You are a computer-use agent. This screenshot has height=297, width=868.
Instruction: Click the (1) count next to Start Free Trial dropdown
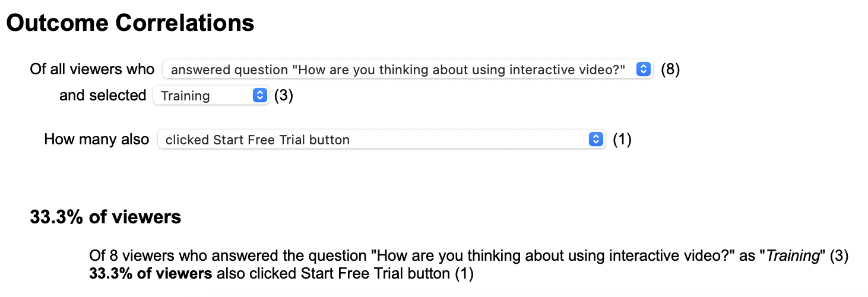[x=622, y=140]
